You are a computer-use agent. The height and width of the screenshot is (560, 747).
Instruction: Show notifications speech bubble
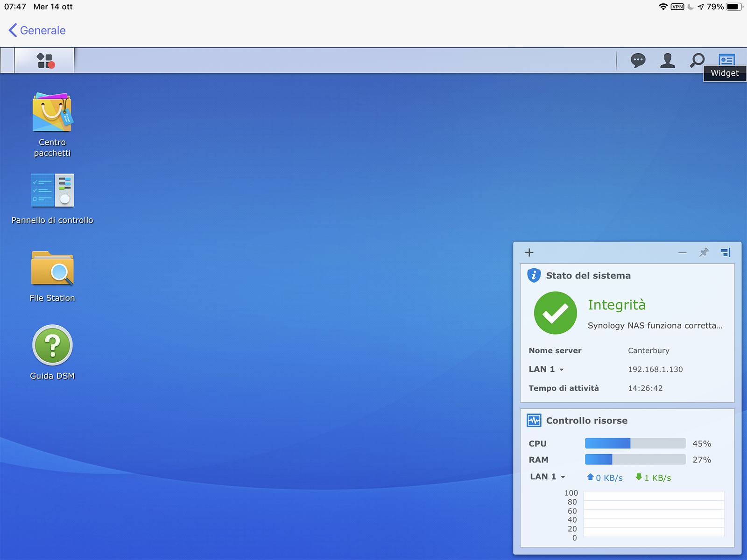[x=638, y=60]
